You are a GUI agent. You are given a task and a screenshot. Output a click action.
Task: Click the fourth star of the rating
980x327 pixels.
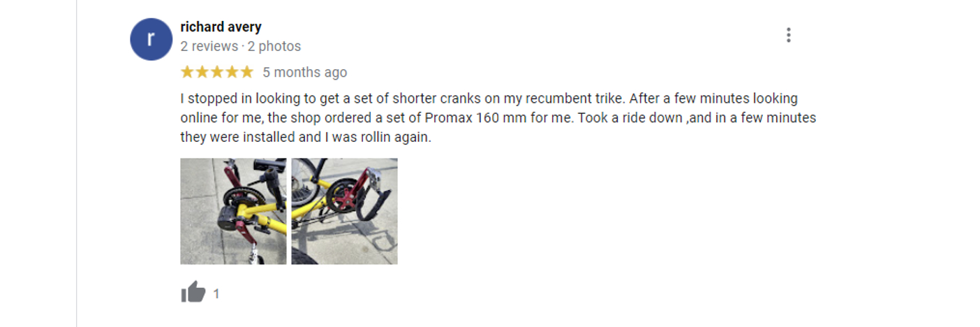[x=232, y=72]
